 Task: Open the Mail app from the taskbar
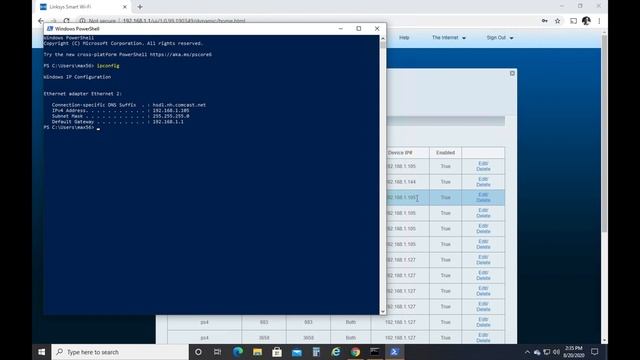tap(297, 352)
